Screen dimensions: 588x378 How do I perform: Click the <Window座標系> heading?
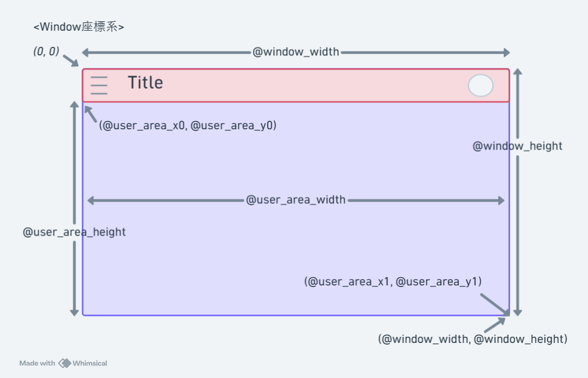tap(79, 27)
